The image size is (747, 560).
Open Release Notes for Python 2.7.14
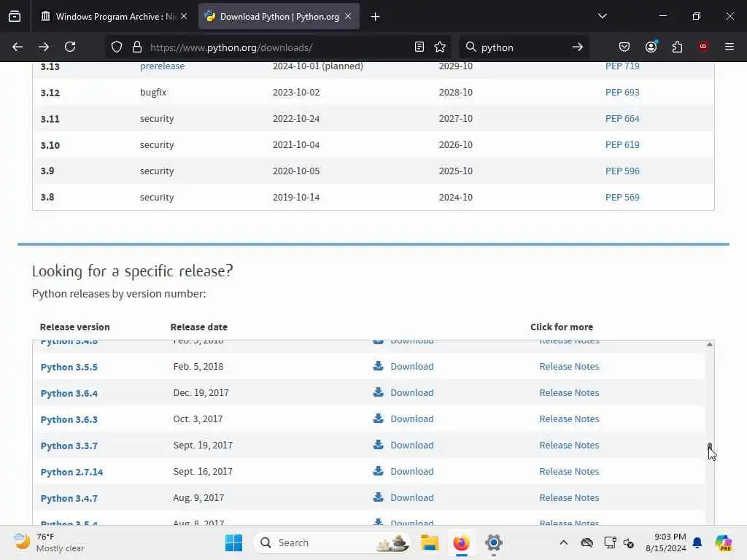point(569,472)
